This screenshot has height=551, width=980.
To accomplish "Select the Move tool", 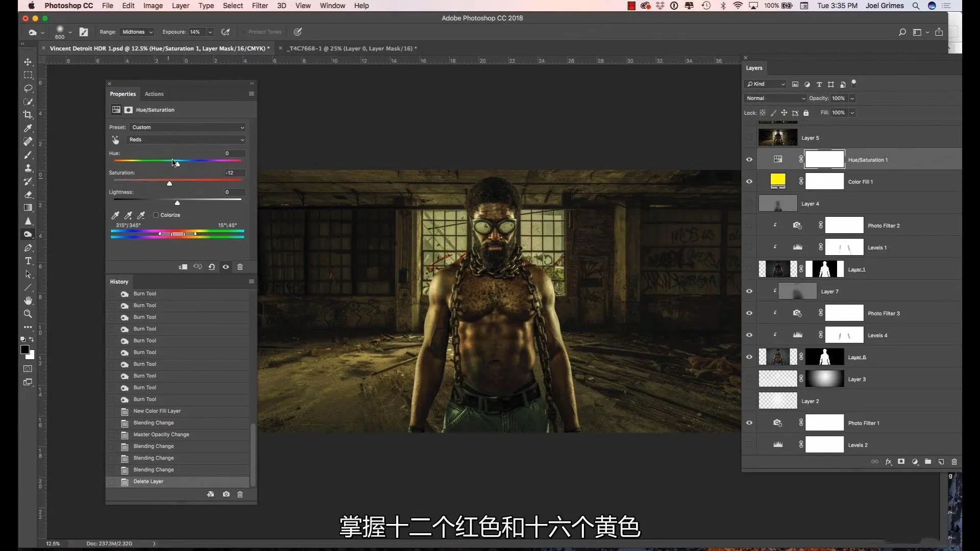I will pos(28,62).
